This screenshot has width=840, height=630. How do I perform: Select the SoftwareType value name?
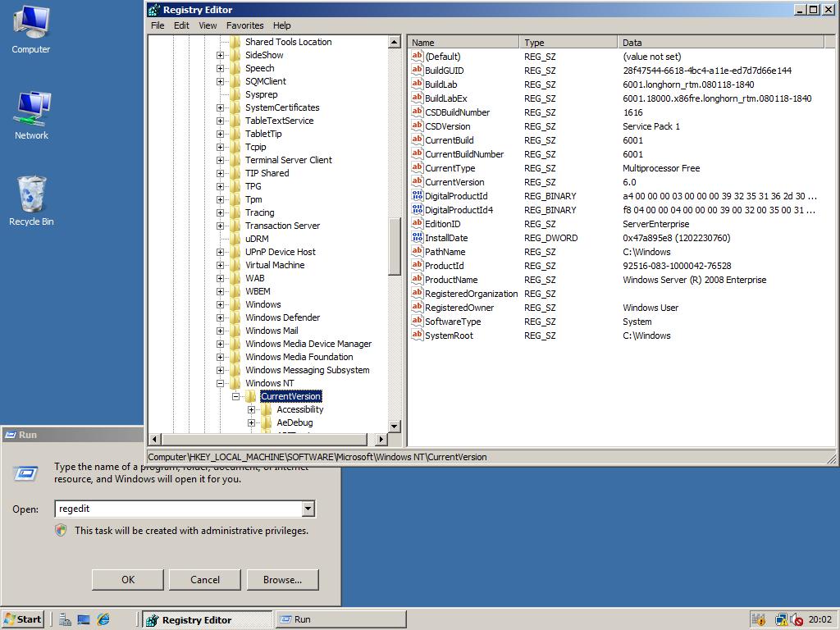453,322
